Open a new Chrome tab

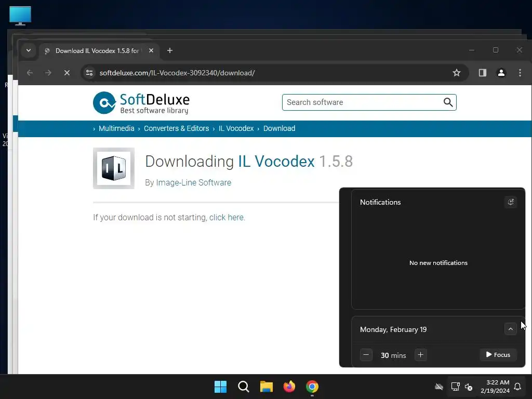click(x=170, y=50)
